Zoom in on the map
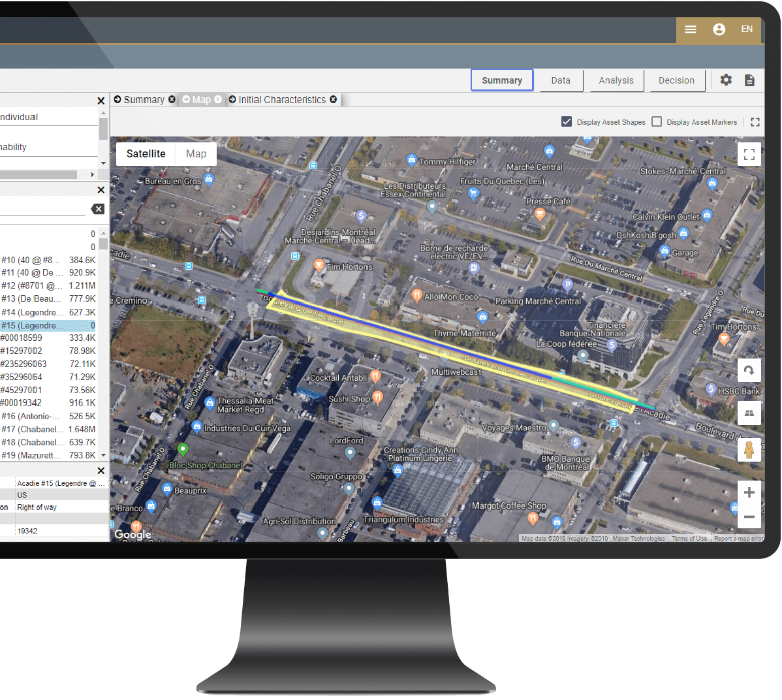The width and height of the screenshot is (782, 700). coord(749,492)
